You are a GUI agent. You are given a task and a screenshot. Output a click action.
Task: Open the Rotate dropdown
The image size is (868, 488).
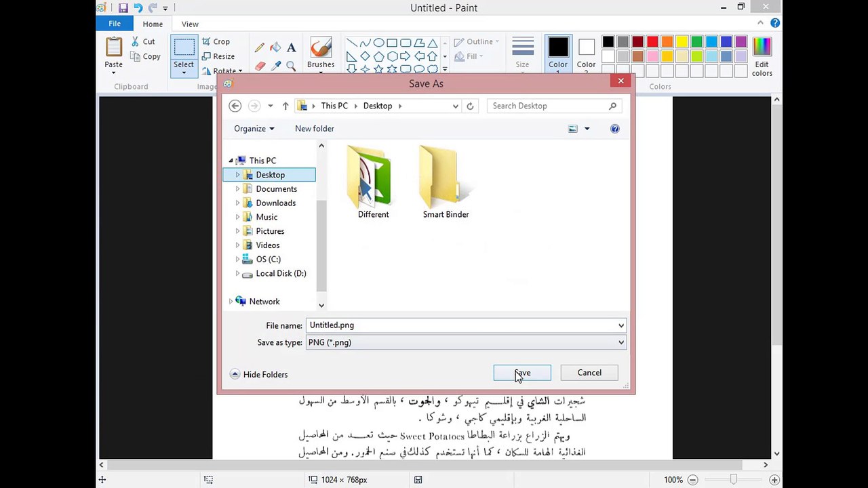pyautogui.click(x=222, y=71)
